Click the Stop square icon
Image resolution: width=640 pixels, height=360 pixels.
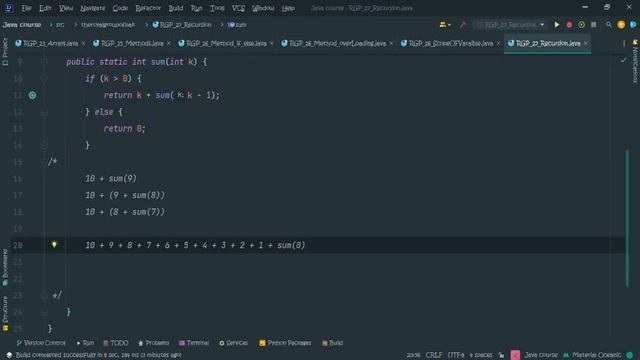tap(593, 25)
